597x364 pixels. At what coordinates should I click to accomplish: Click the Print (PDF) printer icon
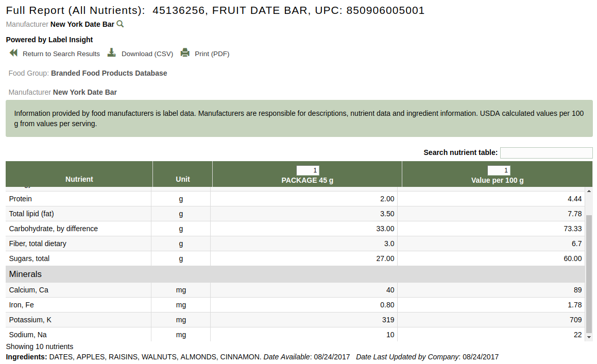184,53
